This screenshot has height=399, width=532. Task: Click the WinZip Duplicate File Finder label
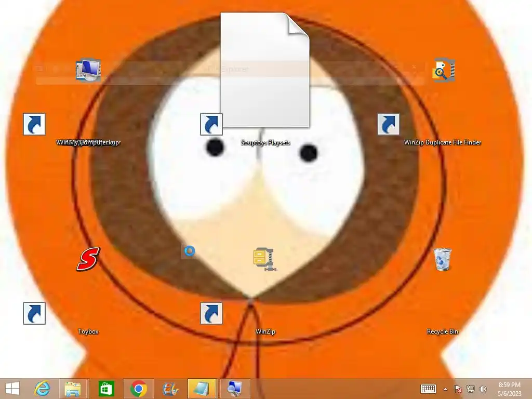(443, 142)
